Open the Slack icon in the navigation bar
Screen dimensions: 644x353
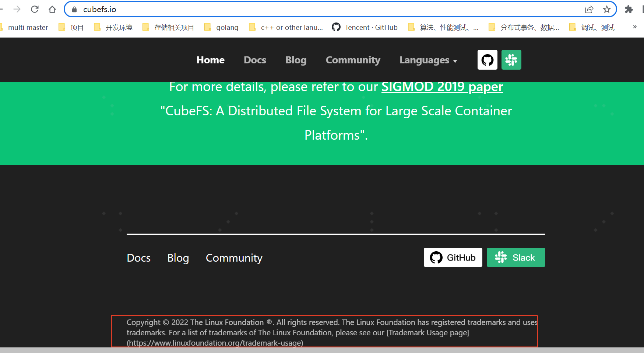[x=511, y=59]
